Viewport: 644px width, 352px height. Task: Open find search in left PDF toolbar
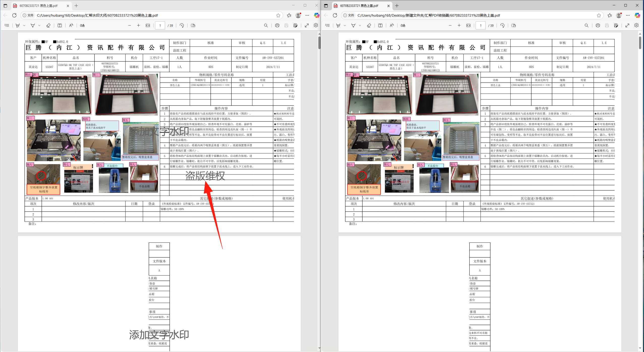[x=266, y=25]
